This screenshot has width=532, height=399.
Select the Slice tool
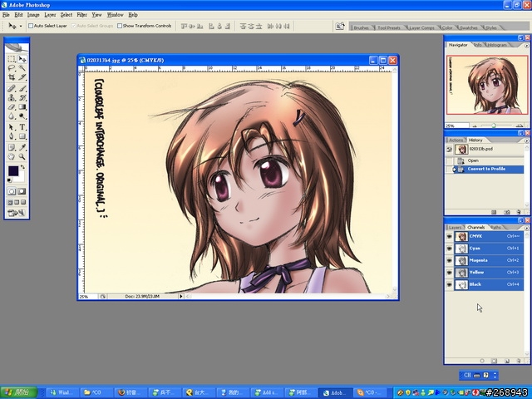[x=22, y=77]
